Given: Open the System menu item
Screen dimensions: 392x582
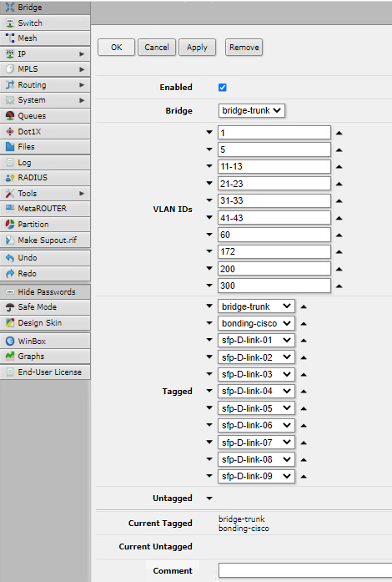Looking at the screenshot, I should click(x=45, y=100).
